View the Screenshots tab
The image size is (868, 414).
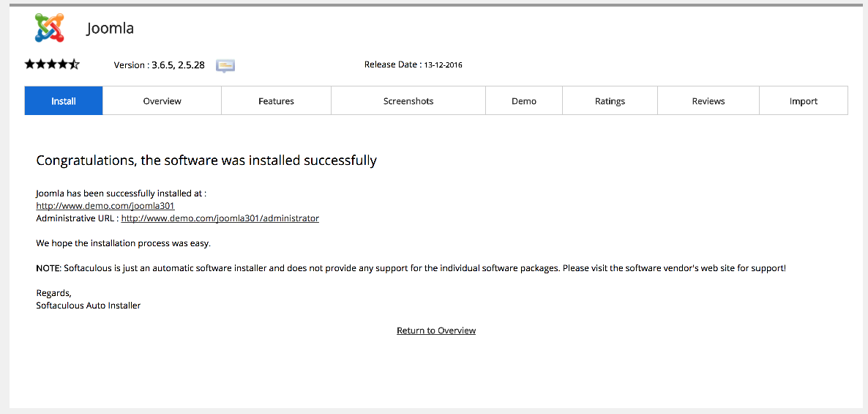pyautogui.click(x=408, y=101)
